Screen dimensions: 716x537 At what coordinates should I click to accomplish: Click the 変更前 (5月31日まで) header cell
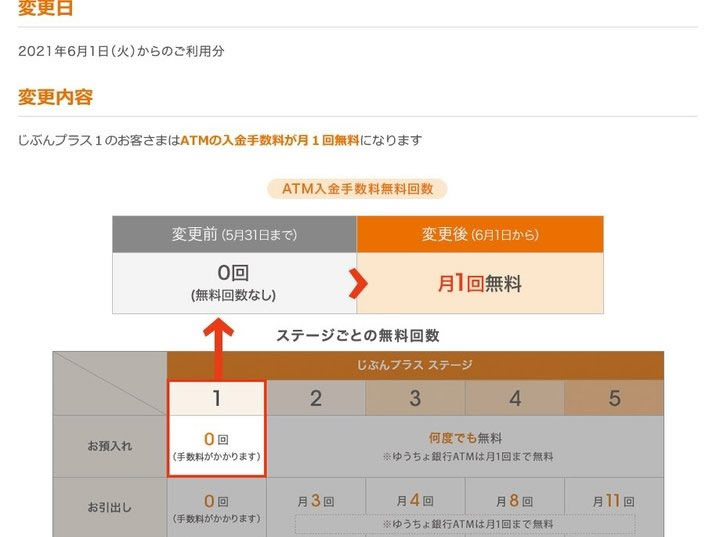click(234, 234)
